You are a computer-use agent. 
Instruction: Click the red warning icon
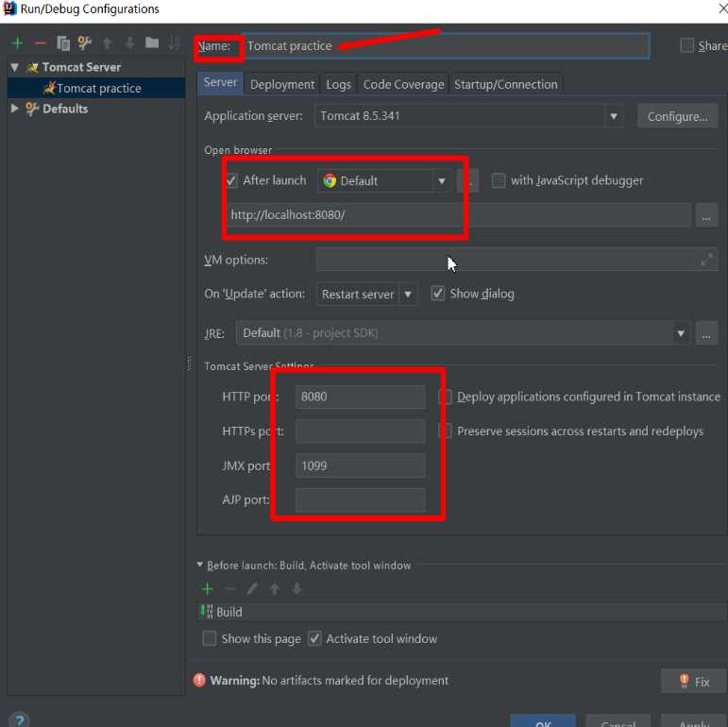pyautogui.click(x=199, y=680)
